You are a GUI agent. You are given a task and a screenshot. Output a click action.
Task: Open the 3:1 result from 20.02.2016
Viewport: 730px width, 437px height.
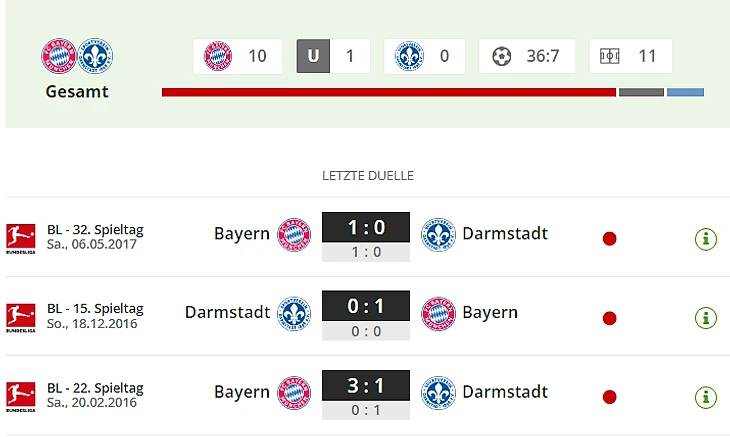pos(366,385)
